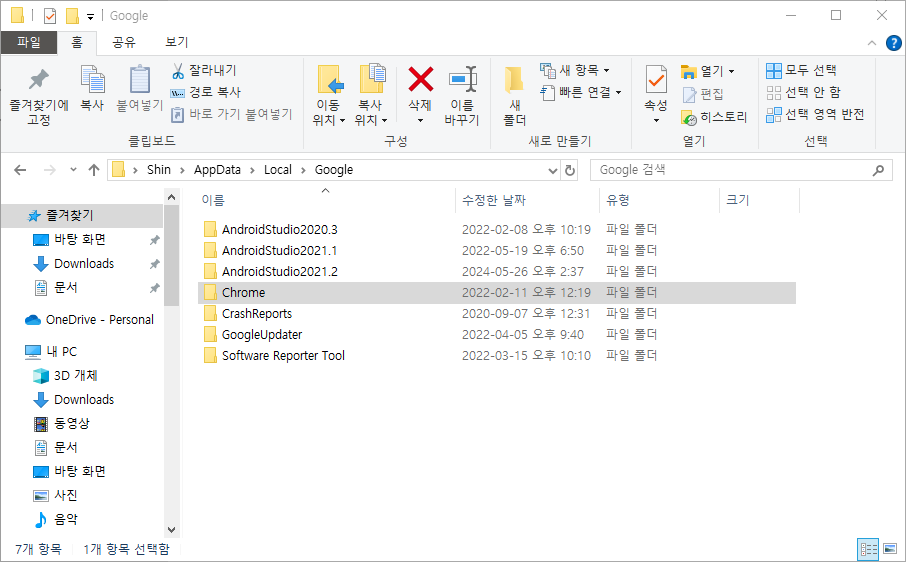Refresh the current folder
Image resolution: width=906 pixels, height=562 pixels.
570,170
